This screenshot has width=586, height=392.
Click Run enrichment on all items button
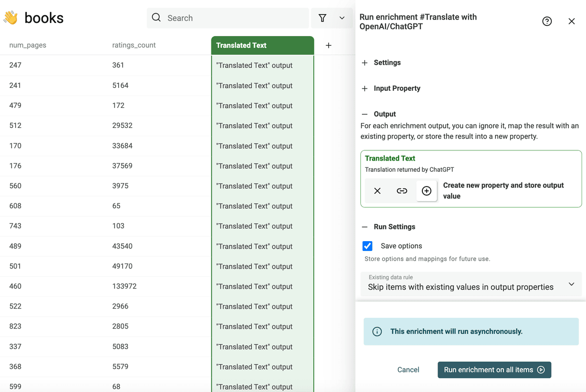pos(494,370)
